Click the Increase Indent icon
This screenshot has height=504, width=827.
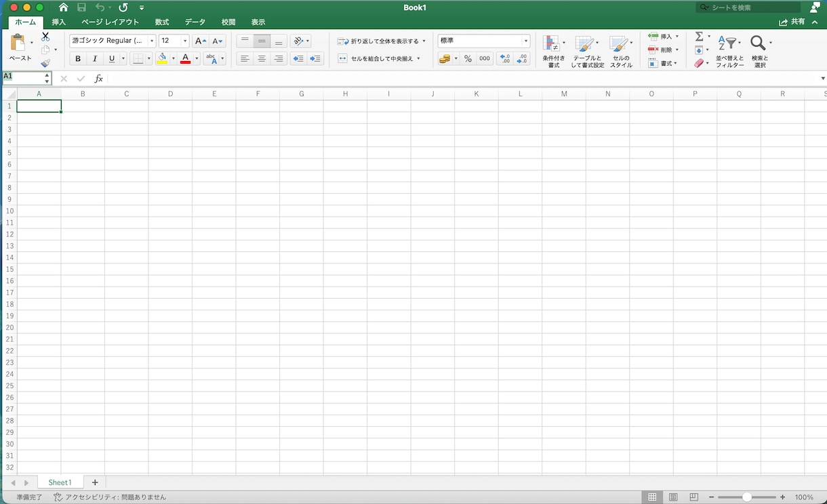(315, 59)
